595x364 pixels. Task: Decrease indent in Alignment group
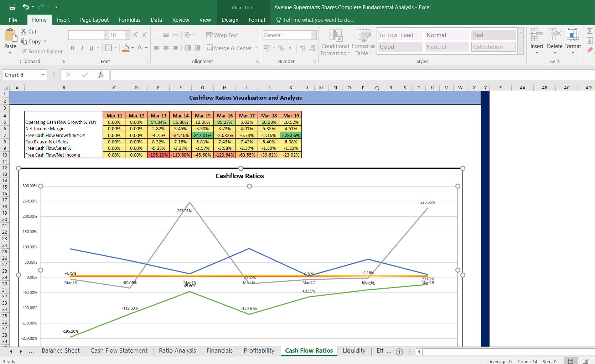187,48
